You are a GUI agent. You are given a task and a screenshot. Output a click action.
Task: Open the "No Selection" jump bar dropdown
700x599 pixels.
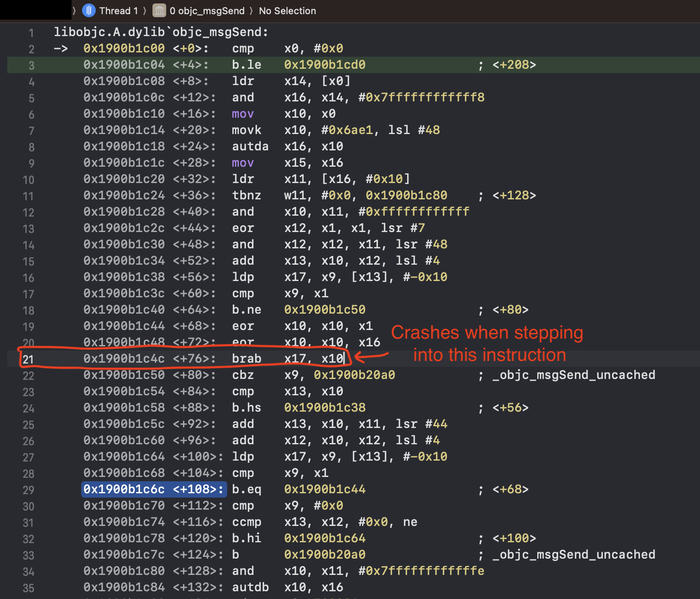click(x=287, y=11)
